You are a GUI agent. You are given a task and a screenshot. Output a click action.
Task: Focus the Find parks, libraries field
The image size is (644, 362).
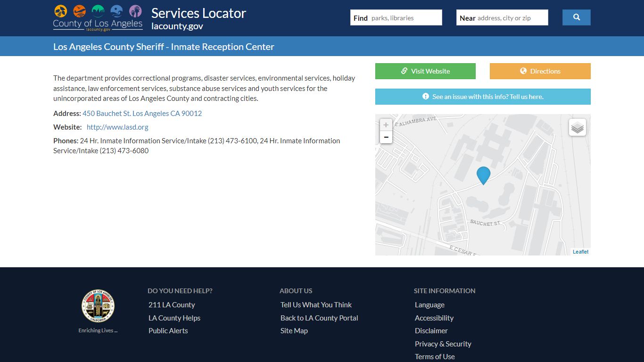pos(396,17)
